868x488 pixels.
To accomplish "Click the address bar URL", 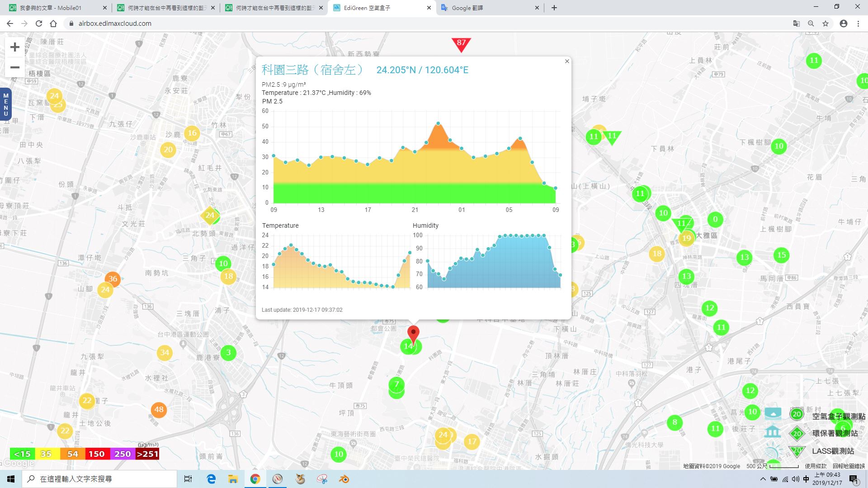I will coord(115,23).
